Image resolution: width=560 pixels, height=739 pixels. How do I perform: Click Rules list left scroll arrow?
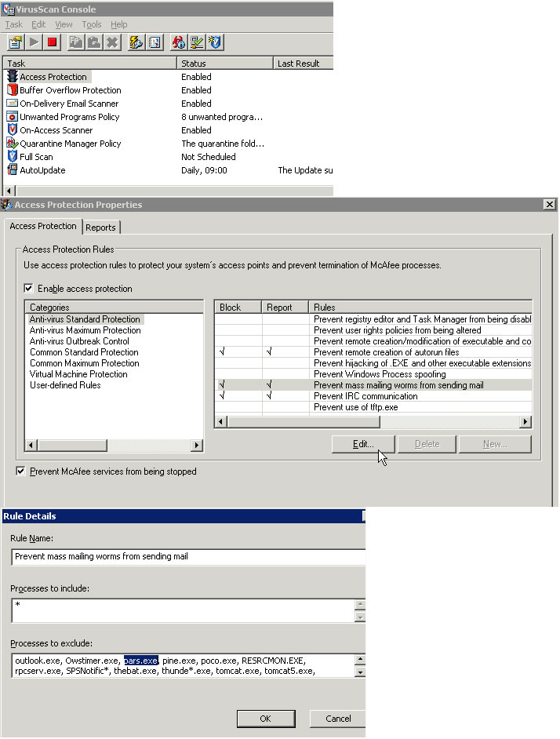221,422
